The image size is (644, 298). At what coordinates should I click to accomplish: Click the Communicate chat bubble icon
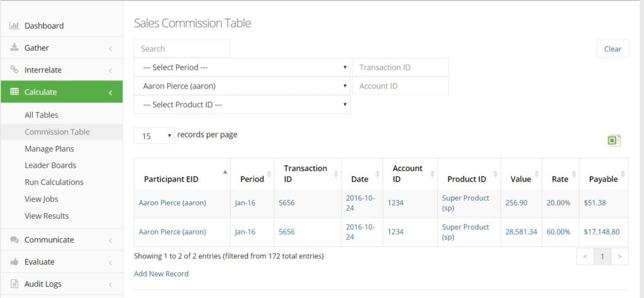[14, 240]
